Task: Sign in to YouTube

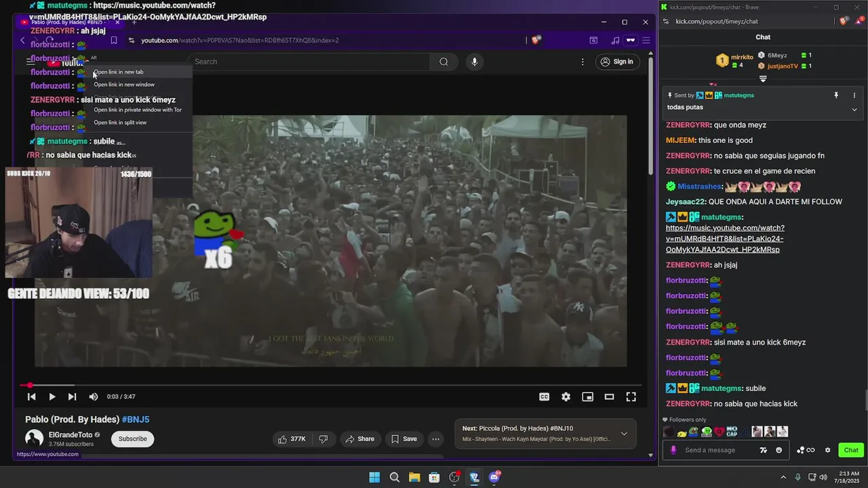Action: 616,62
